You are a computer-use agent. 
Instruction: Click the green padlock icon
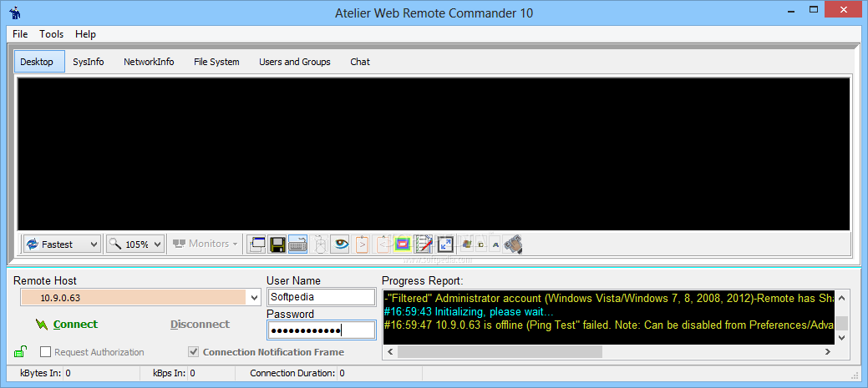click(21, 351)
